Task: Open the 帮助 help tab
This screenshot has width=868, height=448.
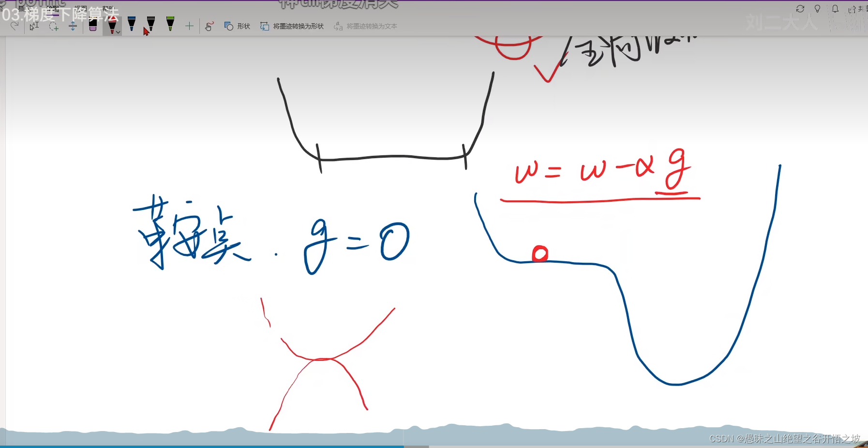Action: pos(108,9)
